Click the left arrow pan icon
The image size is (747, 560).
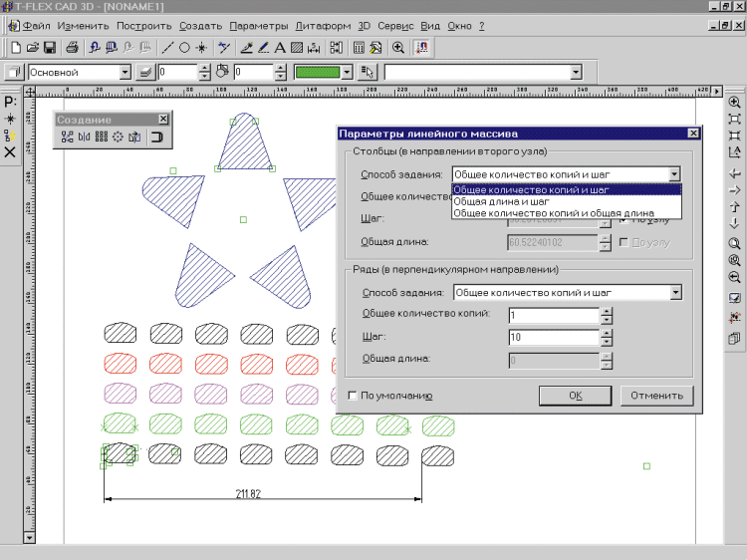[735, 172]
